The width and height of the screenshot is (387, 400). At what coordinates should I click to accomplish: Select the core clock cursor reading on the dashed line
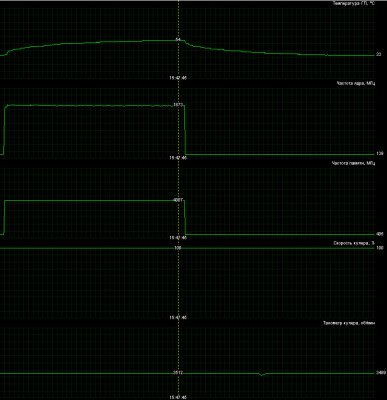tap(178, 105)
